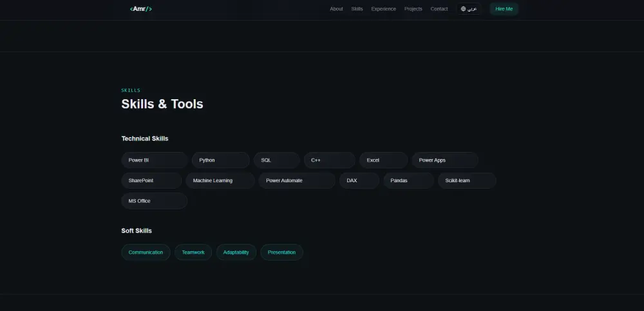Viewport: 644px width, 311px height.
Task: Open the Projects nav link
Action: coord(413,9)
